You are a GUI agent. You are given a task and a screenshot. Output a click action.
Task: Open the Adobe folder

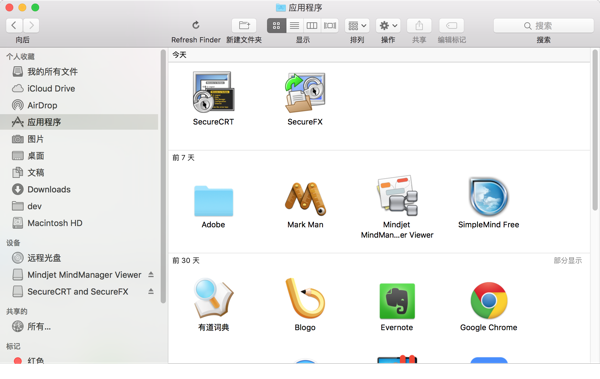pos(214,201)
